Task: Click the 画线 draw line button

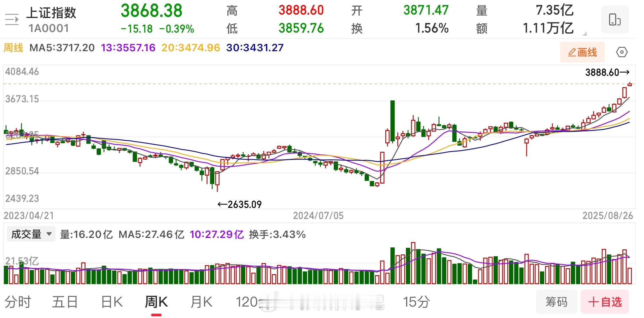Action: (x=582, y=52)
